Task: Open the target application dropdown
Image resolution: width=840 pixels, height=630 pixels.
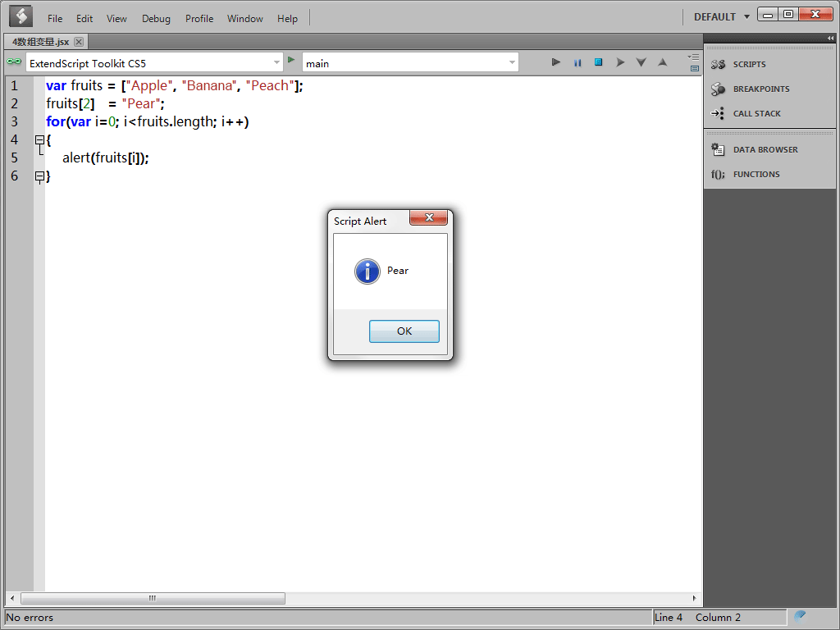Action: click(x=276, y=62)
